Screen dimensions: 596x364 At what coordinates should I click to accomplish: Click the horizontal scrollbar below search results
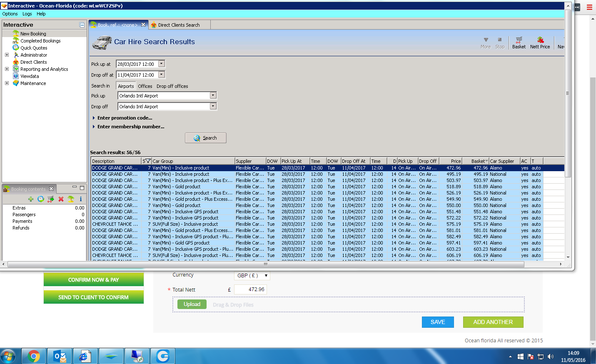click(x=266, y=264)
